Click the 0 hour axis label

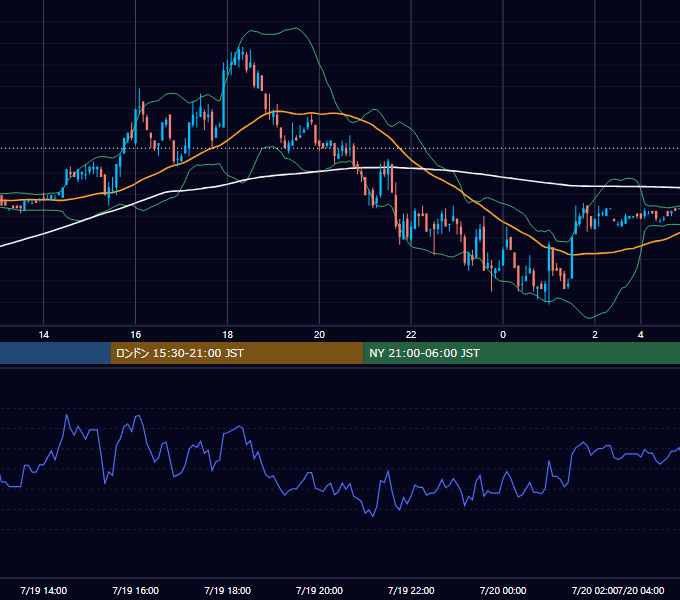click(503, 335)
